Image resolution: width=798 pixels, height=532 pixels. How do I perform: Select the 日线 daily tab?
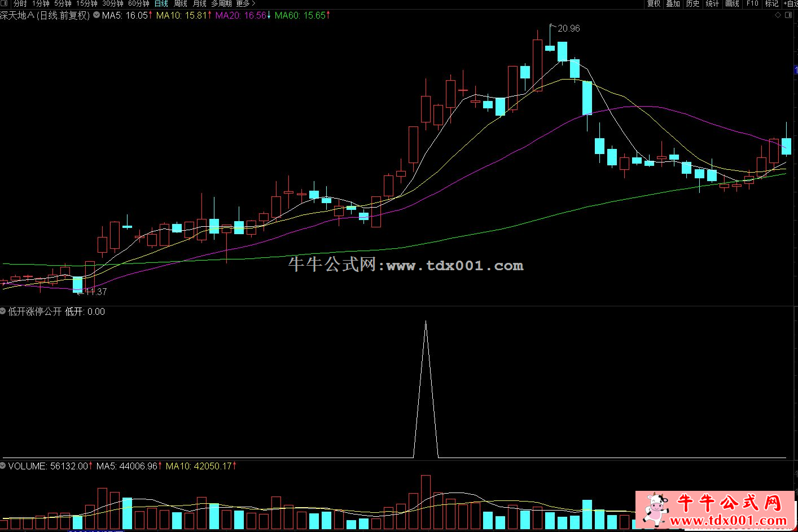pos(161,3)
